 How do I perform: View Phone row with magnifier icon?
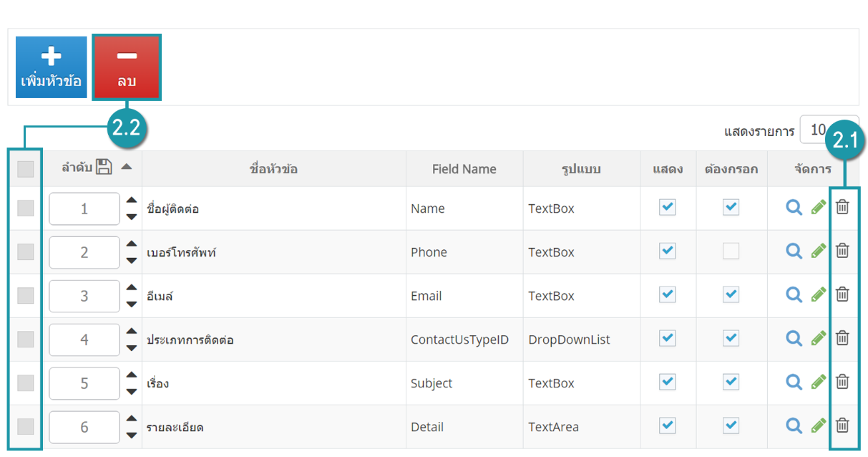[x=794, y=251]
